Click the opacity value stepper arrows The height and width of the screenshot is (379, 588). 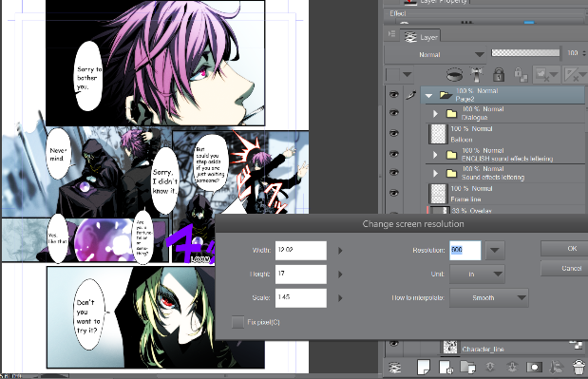point(584,53)
